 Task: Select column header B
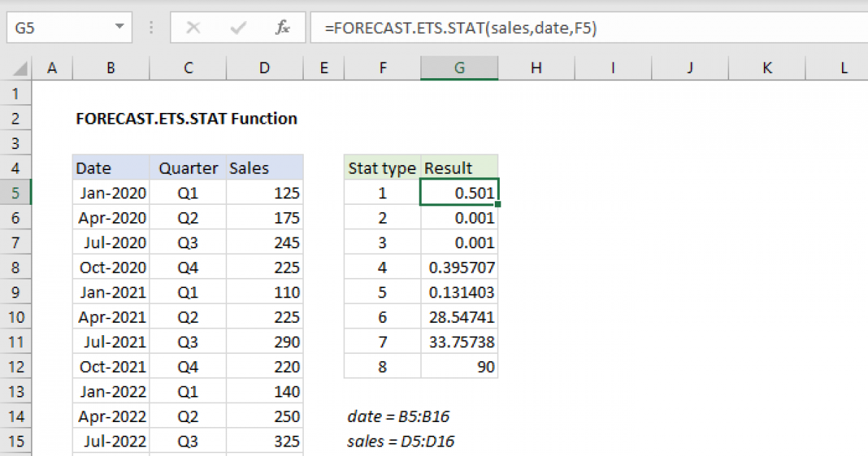tap(110, 67)
